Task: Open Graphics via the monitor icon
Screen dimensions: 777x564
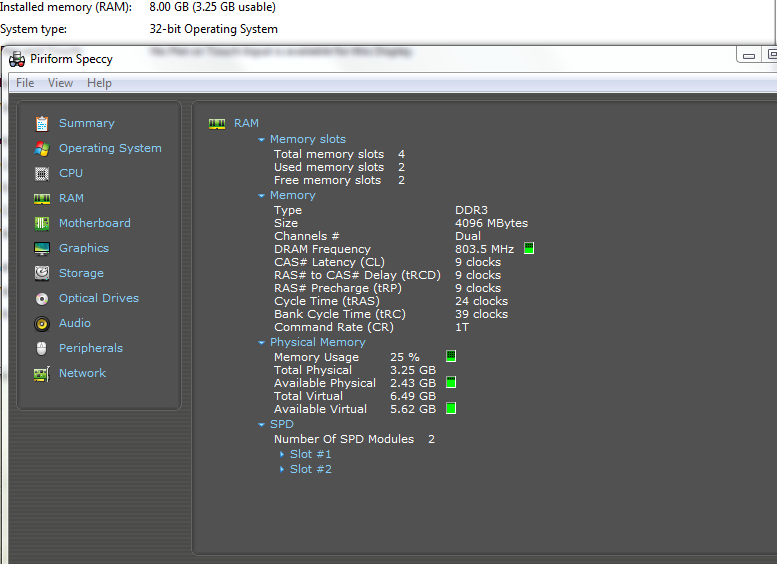Action: [x=41, y=248]
